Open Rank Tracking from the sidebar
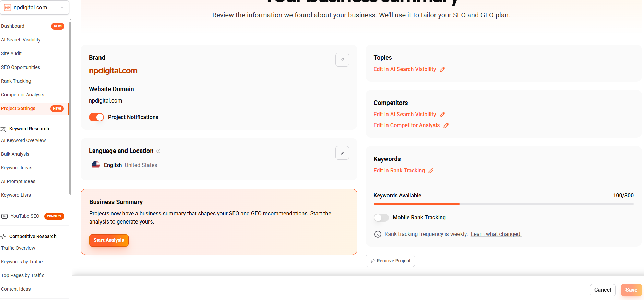Image resolution: width=644 pixels, height=300 pixels. [x=16, y=81]
